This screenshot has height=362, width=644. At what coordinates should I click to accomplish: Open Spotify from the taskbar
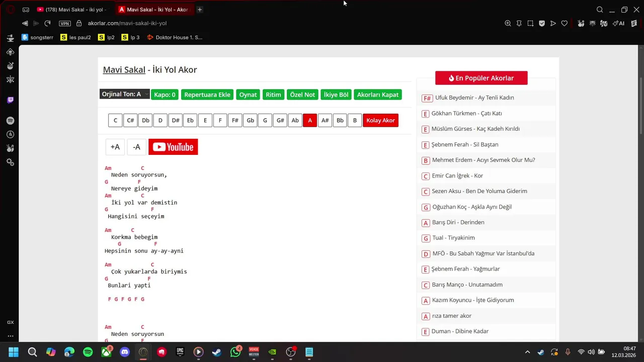(x=88, y=352)
